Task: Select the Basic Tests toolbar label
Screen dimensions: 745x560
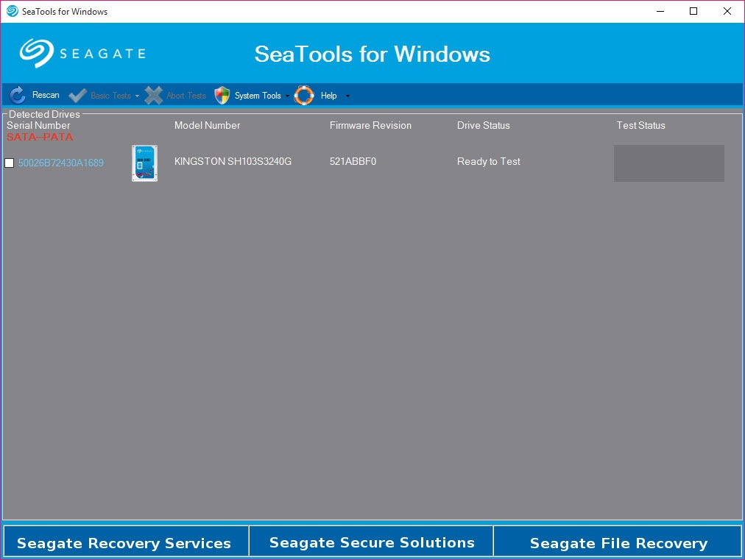Action: pos(110,96)
